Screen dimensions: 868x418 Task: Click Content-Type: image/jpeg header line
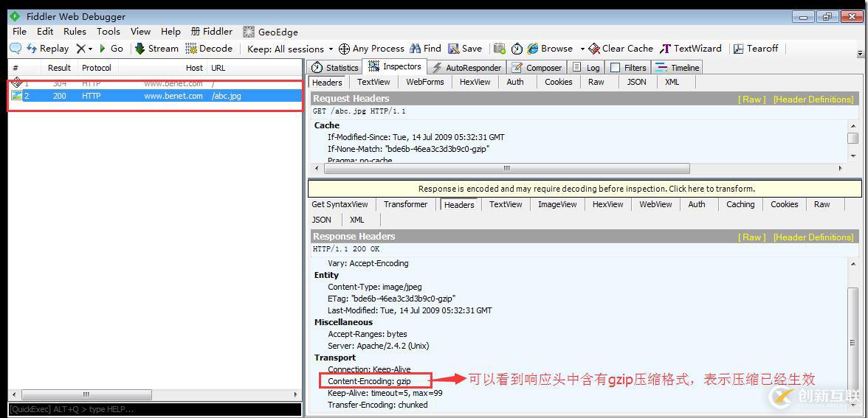pyautogui.click(x=375, y=287)
